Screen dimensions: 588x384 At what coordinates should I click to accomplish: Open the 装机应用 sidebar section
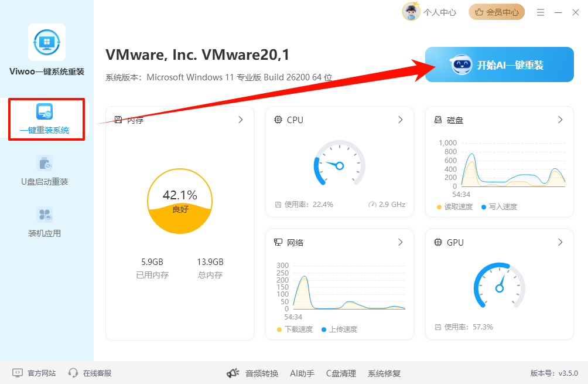pyautogui.click(x=45, y=222)
